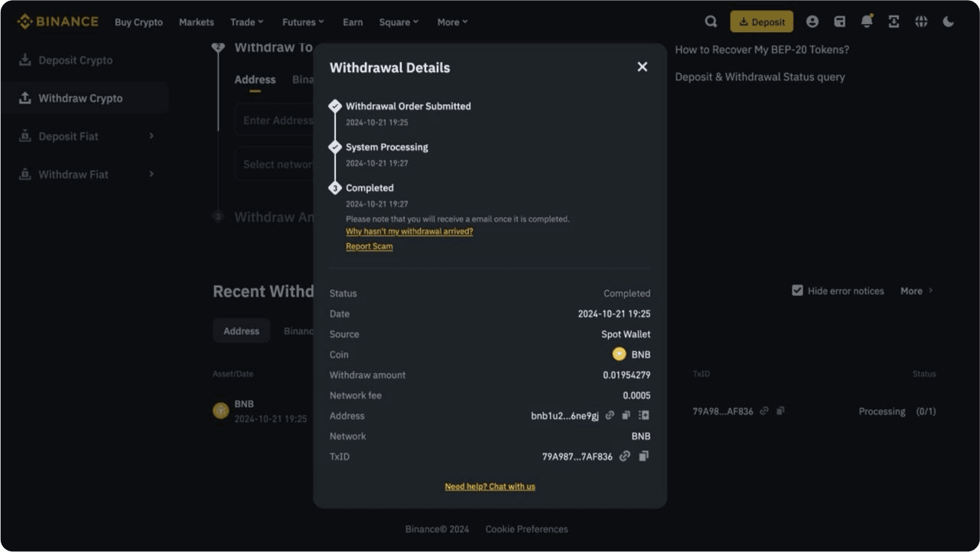Image resolution: width=980 pixels, height=552 pixels.
Task: Click Withdrawal Order Submitted step
Action: point(408,106)
